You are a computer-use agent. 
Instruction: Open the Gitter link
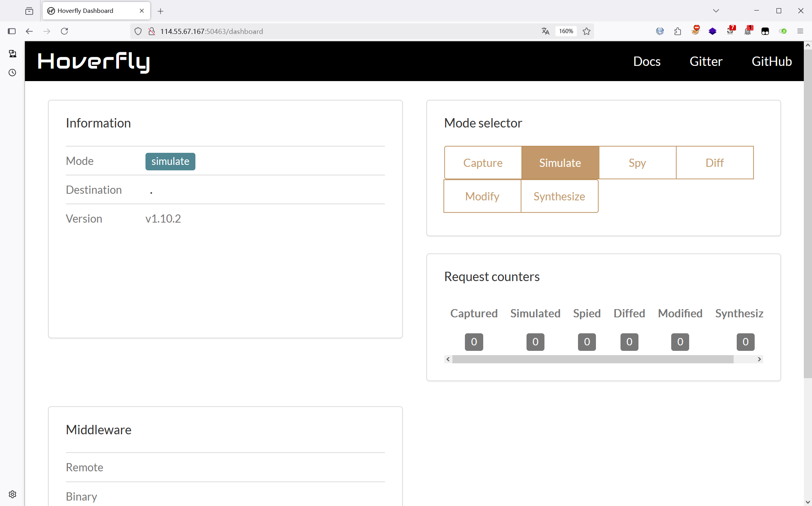(706, 62)
